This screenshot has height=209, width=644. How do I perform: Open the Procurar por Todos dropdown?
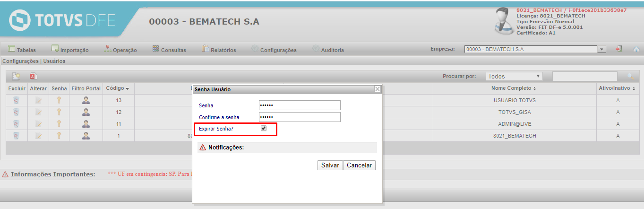pyautogui.click(x=514, y=76)
